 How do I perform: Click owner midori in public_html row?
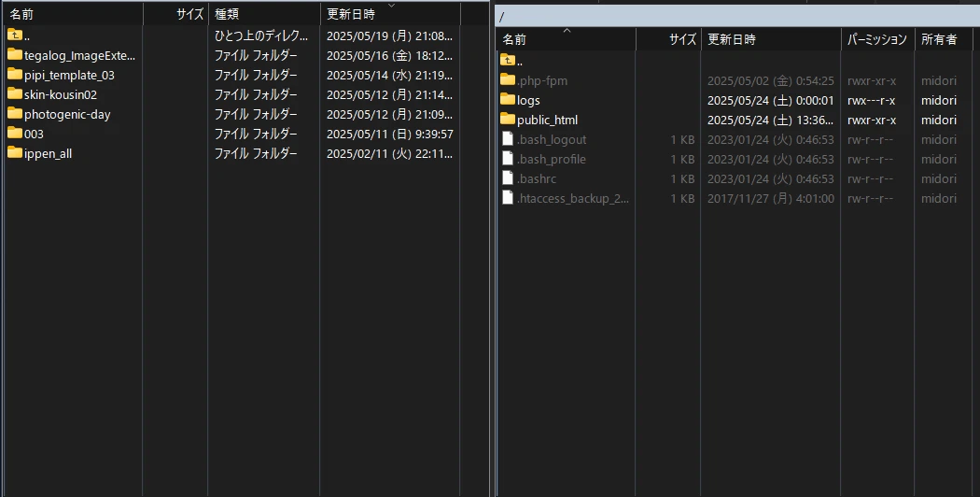[x=939, y=120]
